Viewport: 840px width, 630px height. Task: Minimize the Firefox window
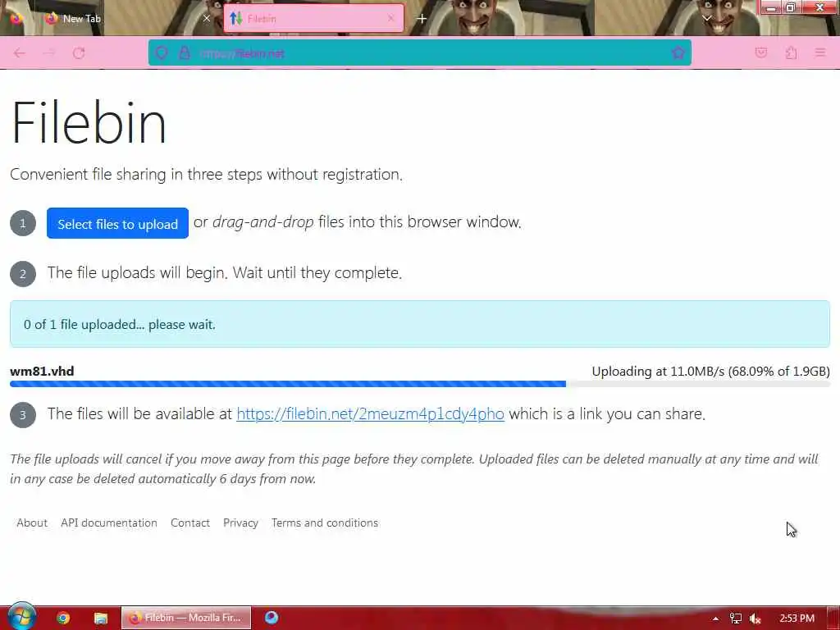(771, 7)
